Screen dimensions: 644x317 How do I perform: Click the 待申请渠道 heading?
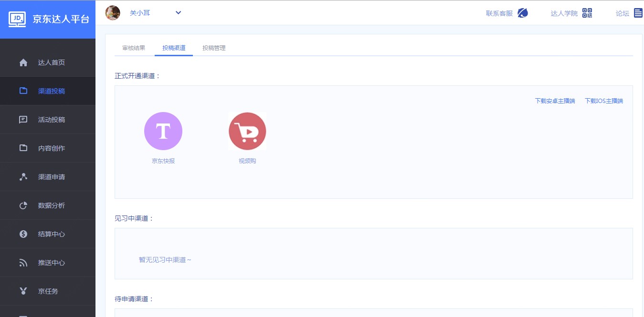tap(134, 299)
